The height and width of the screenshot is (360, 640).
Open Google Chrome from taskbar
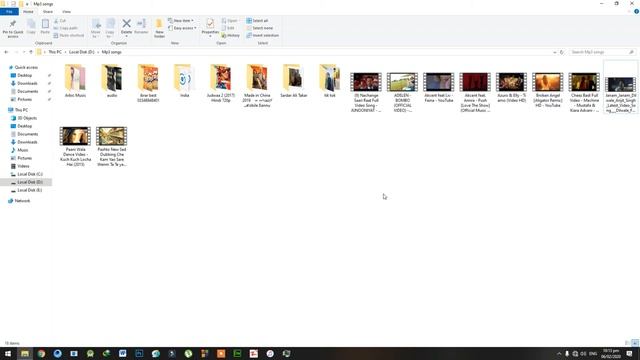41,353
